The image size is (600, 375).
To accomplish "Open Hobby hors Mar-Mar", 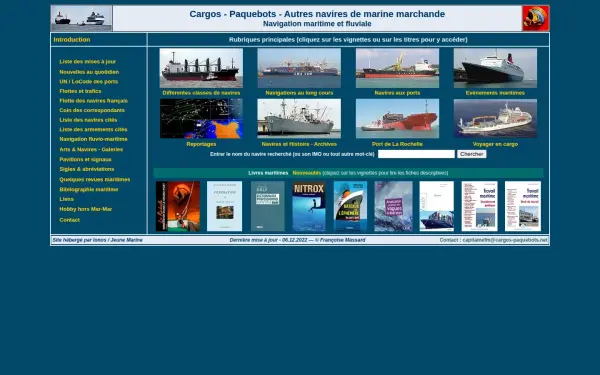I will pos(86,209).
